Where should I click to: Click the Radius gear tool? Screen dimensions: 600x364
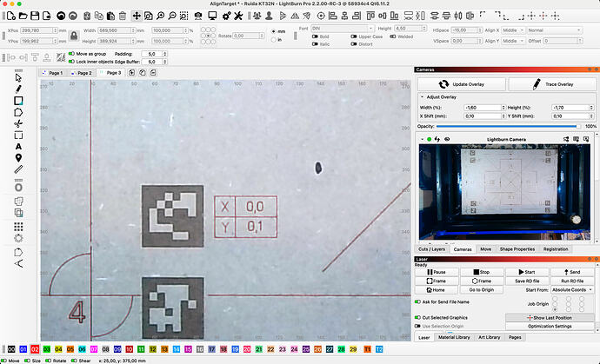[18, 238]
